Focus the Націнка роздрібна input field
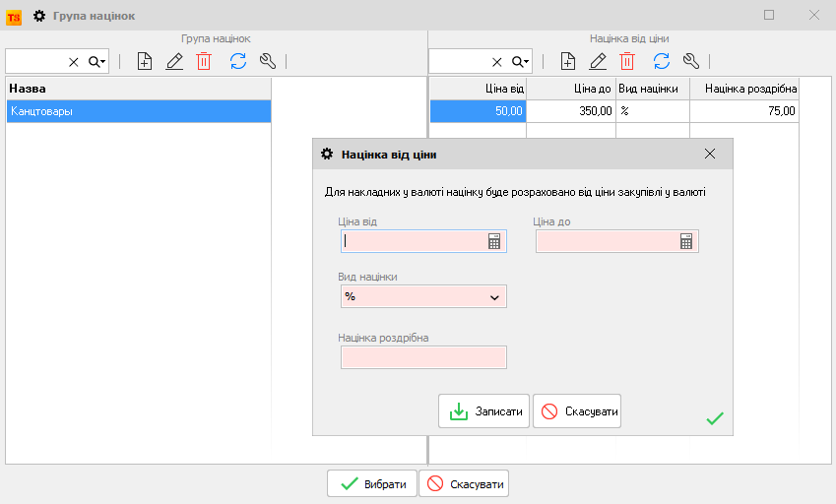 tap(423, 357)
